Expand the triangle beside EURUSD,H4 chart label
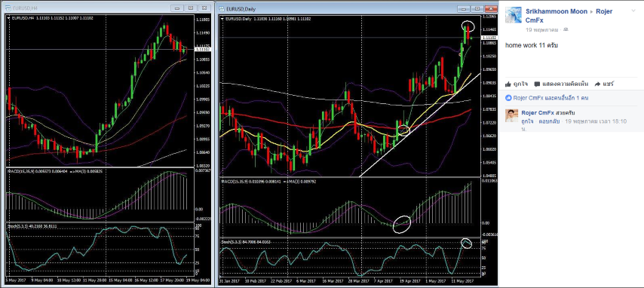 point(8,18)
